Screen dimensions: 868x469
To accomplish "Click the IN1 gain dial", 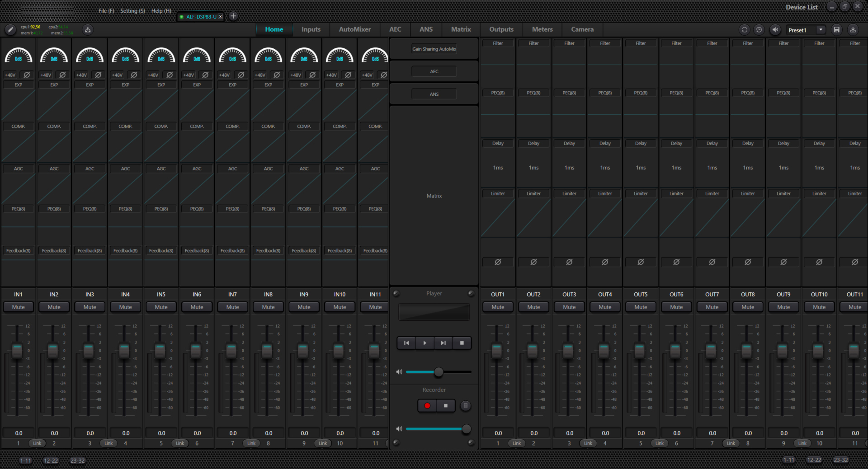I will click(x=19, y=55).
